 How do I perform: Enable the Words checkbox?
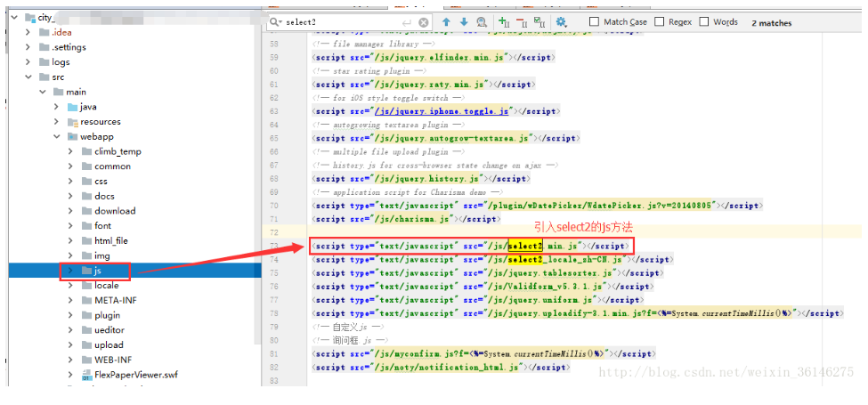[704, 21]
